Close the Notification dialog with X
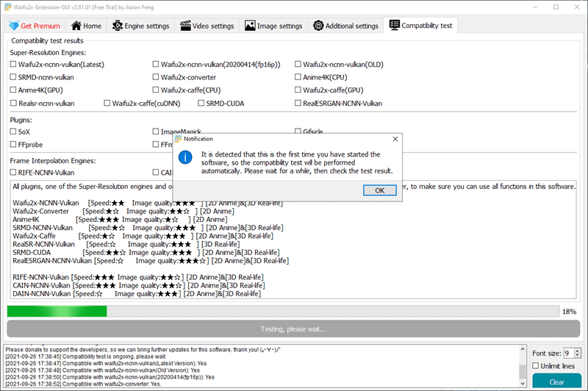Screen dimensions: 588x391 [x=395, y=139]
